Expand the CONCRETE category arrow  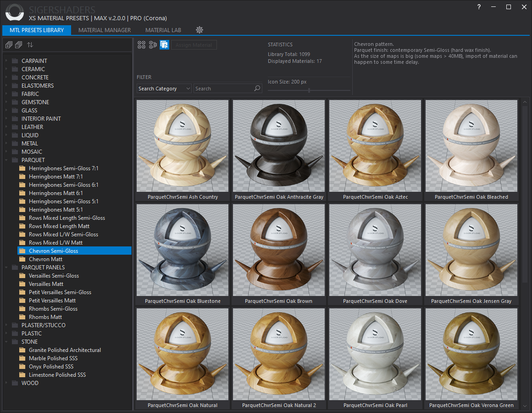pyautogui.click(x=6, y=78)
